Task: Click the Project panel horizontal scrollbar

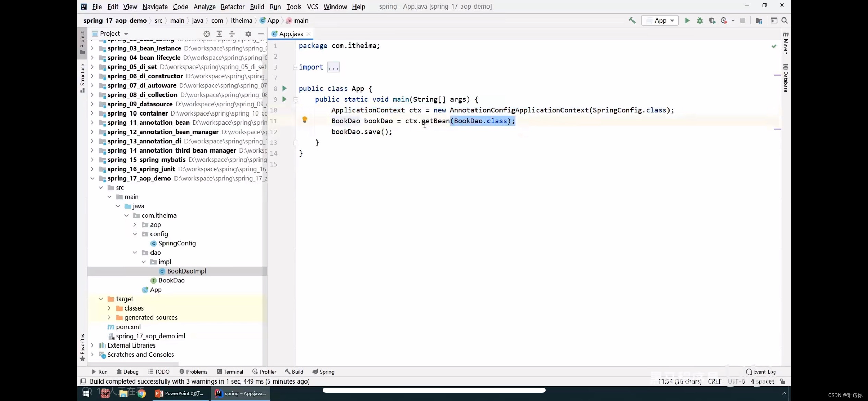Action: [133, 364]
